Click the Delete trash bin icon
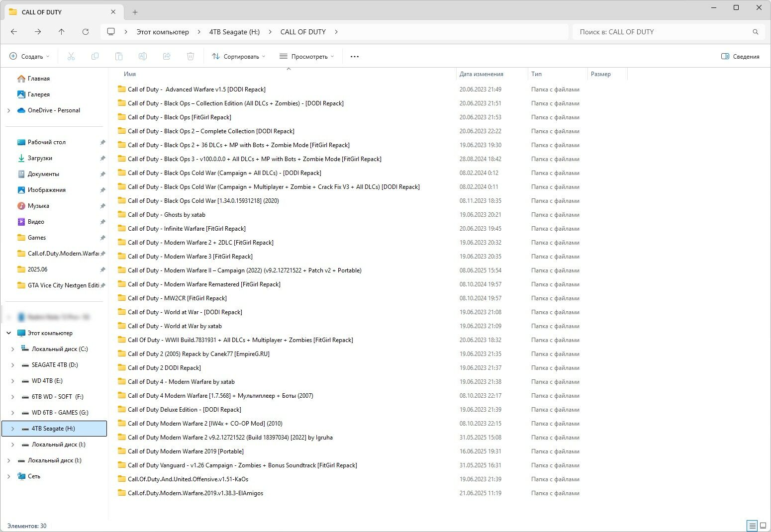The image size is (771, 532). coord(191,57)
